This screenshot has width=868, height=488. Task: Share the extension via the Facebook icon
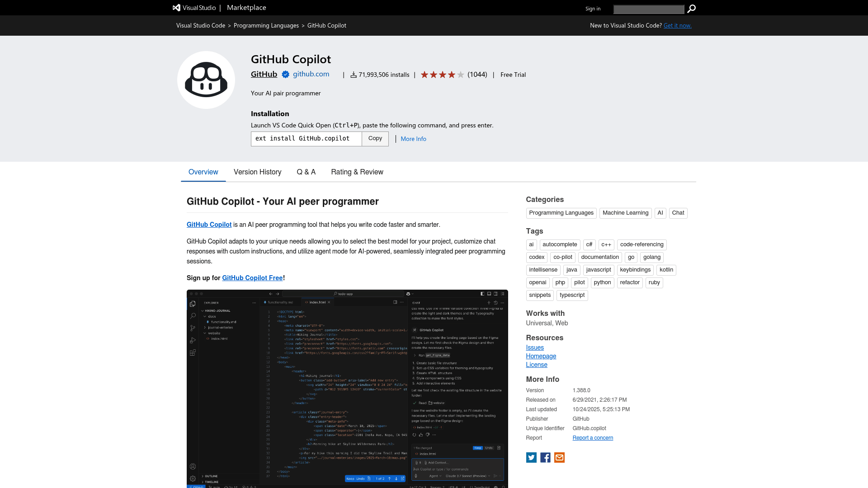click(x=545, y=458)
